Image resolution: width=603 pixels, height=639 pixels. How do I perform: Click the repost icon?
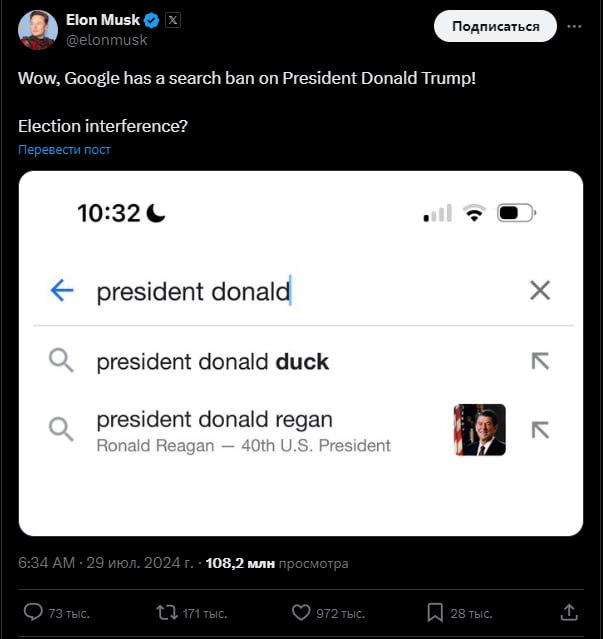pos(166,612)
